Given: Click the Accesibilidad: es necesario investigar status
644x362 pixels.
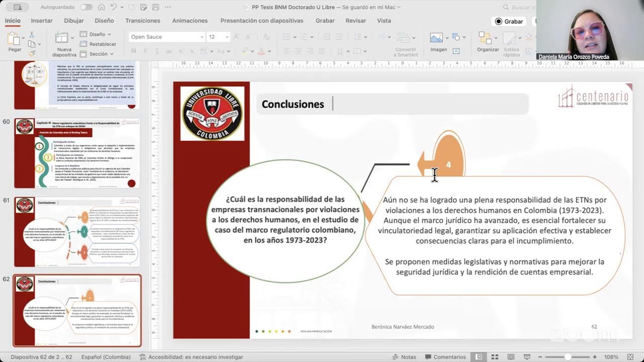Looking at the screenshot, I should point(191,357).
